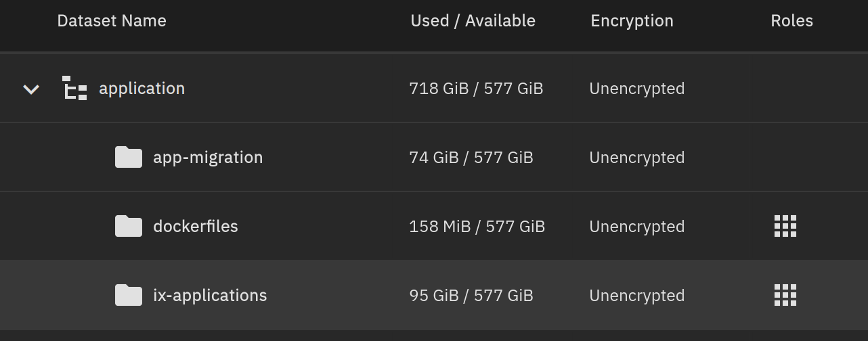Click the 74 GiB / 577 GiB usage value
The width and height of the screenshot is (868, 341).
[x=471, y=158]
